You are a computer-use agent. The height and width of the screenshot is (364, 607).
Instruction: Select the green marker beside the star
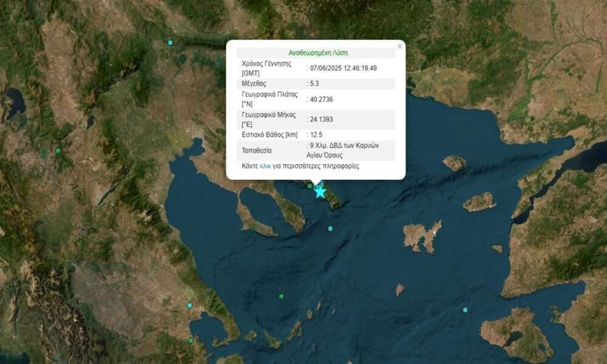pos(310,186)
